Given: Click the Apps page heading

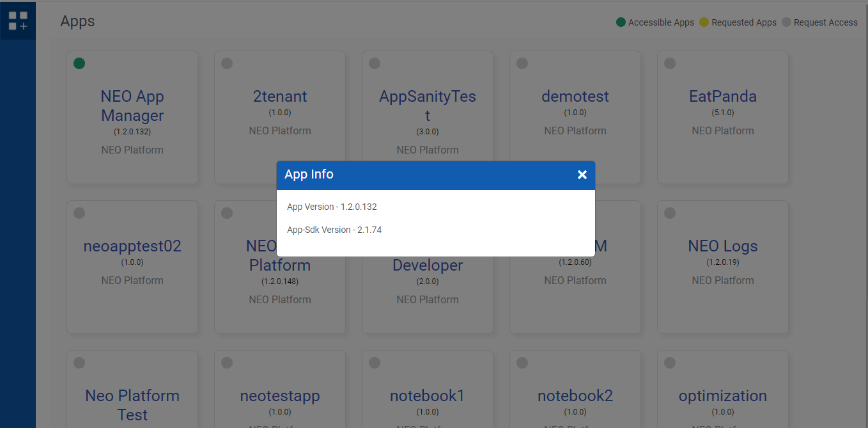Looking at the screenshot, I should [77, 21].
